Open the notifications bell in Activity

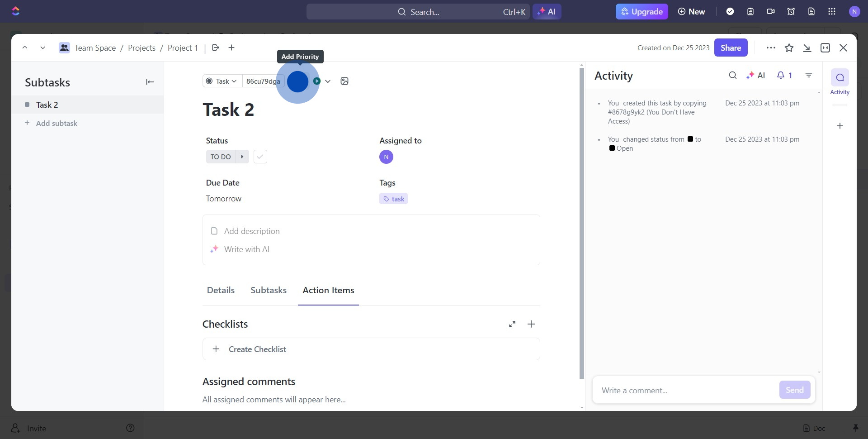pyautogui.click(x=784, y=76)
